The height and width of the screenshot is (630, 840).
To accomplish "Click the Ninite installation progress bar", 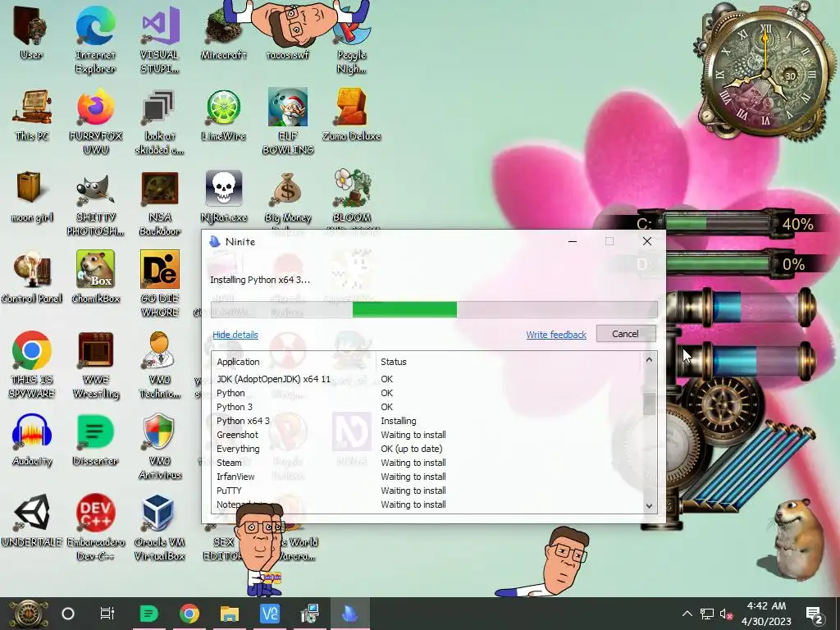I will click(434, 309).
